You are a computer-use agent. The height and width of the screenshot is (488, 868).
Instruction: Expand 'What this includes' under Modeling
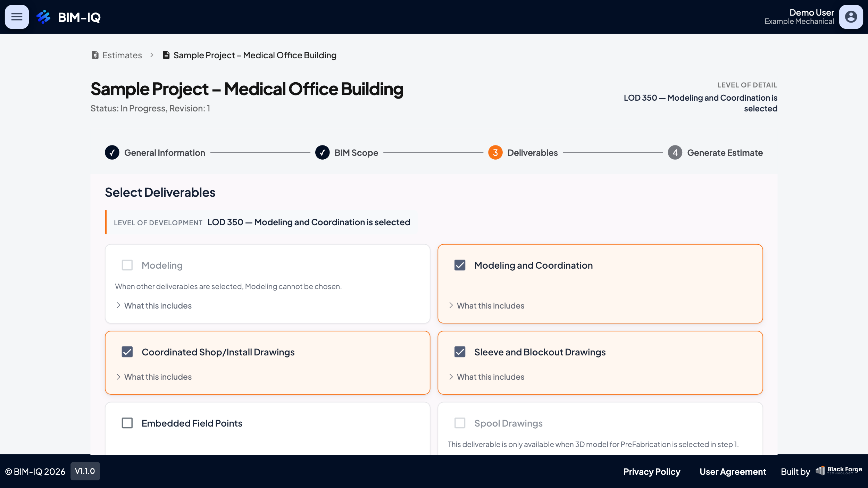(153, 305)
